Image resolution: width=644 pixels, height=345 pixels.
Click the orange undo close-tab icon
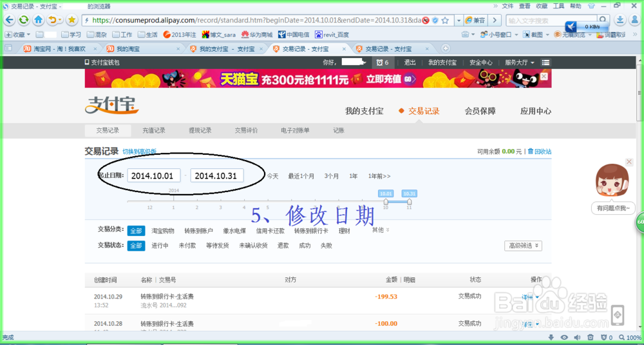(53, 20)
